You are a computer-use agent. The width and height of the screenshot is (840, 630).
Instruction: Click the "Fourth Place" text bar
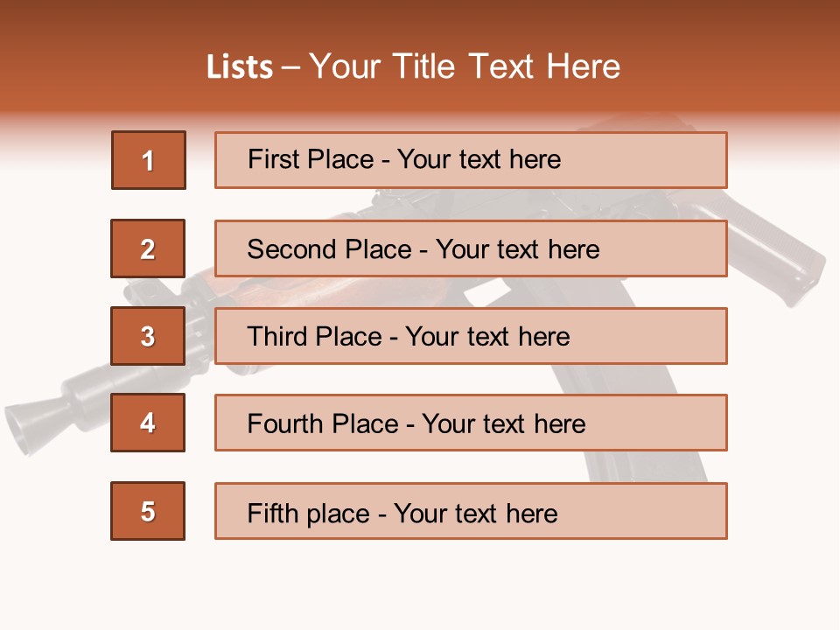point(471,423)
